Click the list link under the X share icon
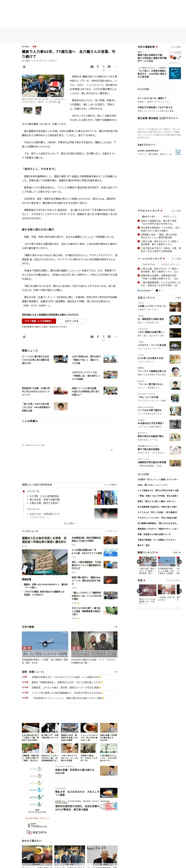Viewport: 186px width, 868px height. 104,70
